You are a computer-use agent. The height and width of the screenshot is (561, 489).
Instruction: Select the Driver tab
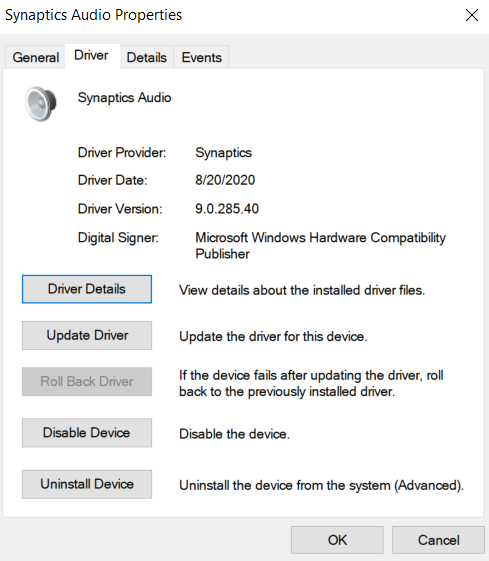tap(91, 55)
